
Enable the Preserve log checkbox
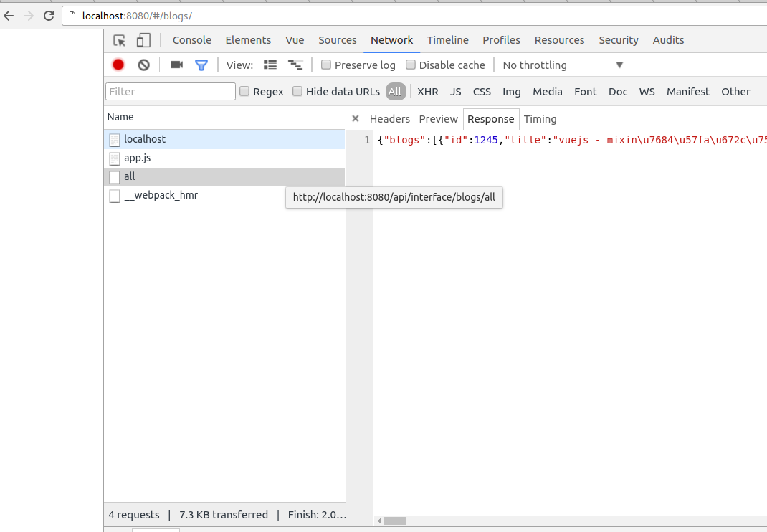tap(326, 65)
